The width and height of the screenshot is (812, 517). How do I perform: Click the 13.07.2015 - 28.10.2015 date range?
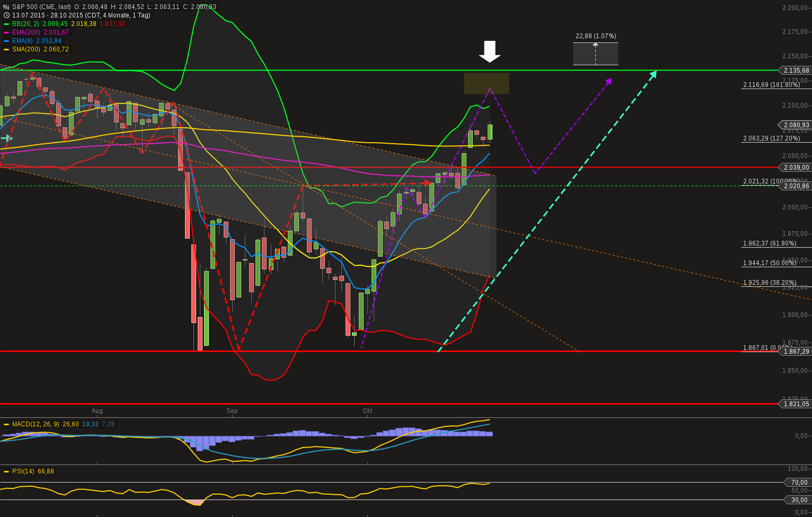click(47, 15)
